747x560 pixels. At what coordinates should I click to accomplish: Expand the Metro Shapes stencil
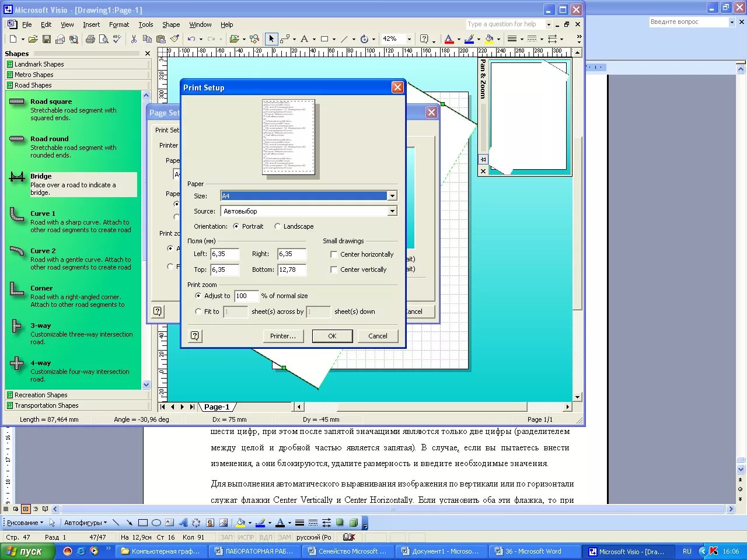78,75
